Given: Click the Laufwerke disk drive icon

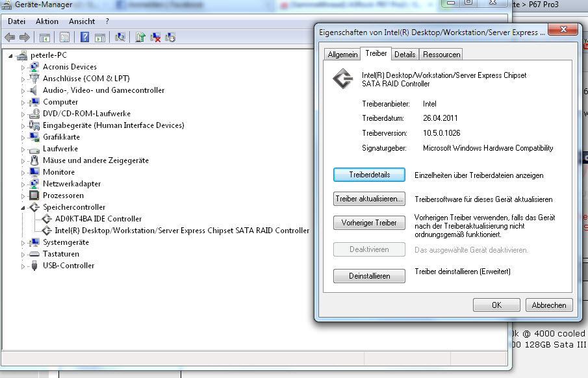Looking at the screenshot, I should (34, 149).
